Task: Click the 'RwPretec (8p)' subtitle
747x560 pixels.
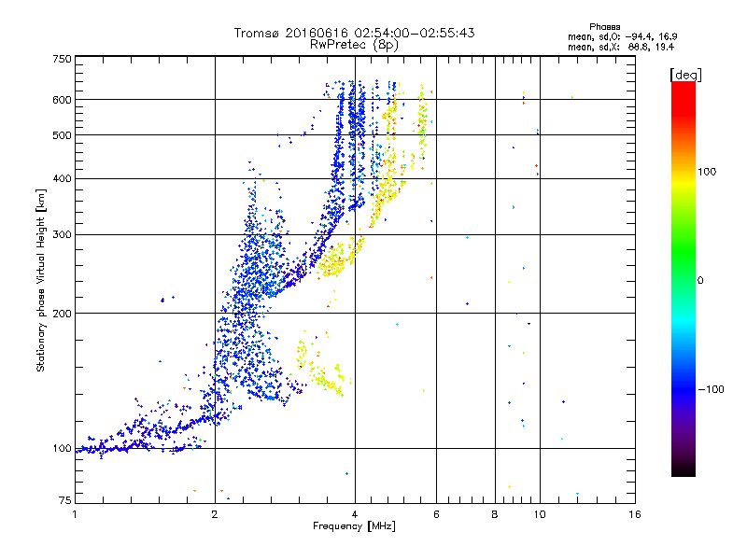Action: (354, 45)
